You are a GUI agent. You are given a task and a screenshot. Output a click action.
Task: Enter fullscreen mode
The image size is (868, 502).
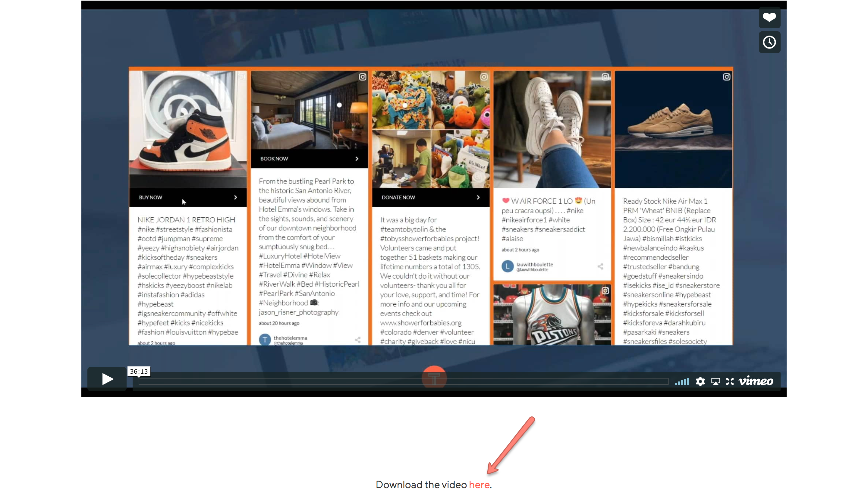730,381
